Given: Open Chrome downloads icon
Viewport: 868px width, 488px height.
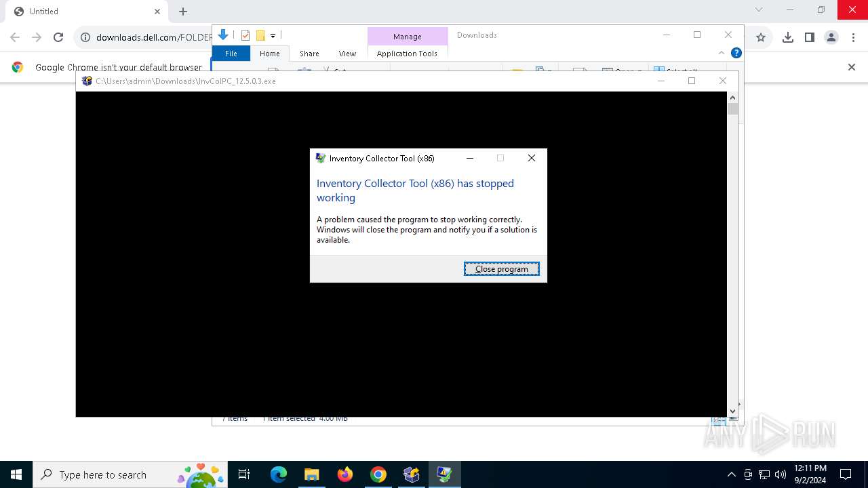Looking at the screenshot, I should [x=787, y=37].
